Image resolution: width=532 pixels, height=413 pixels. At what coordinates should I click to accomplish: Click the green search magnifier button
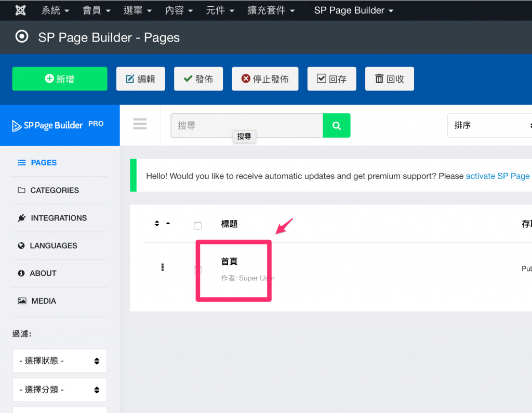click(x=337, y=125)
